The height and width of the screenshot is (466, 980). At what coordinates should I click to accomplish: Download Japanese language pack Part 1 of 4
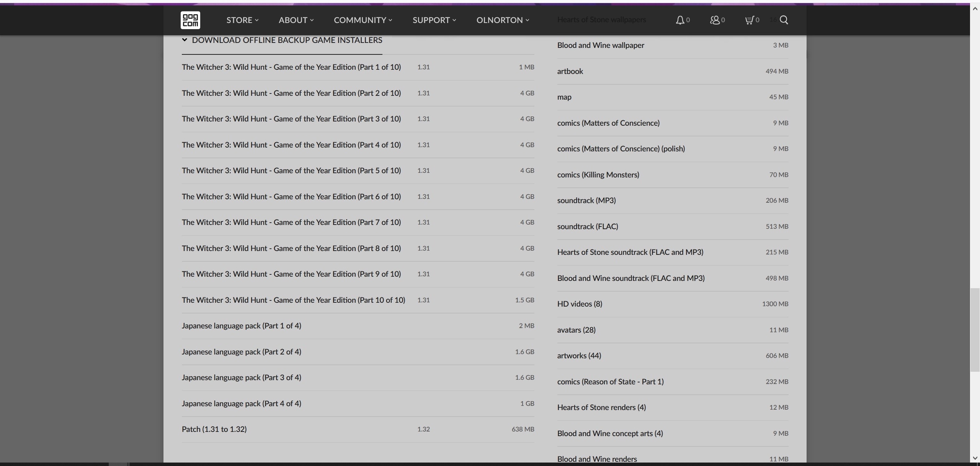(x=358, y=326)
